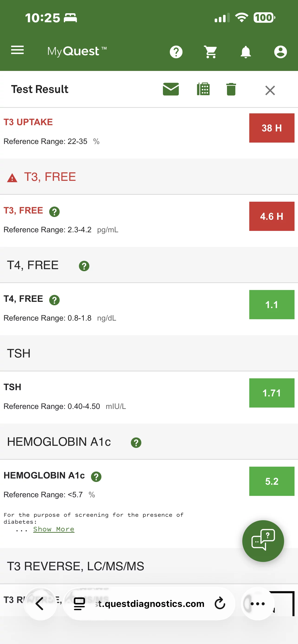Open the live chat support bubble
This screenshot has width=298, height=644.
point(263,541)
